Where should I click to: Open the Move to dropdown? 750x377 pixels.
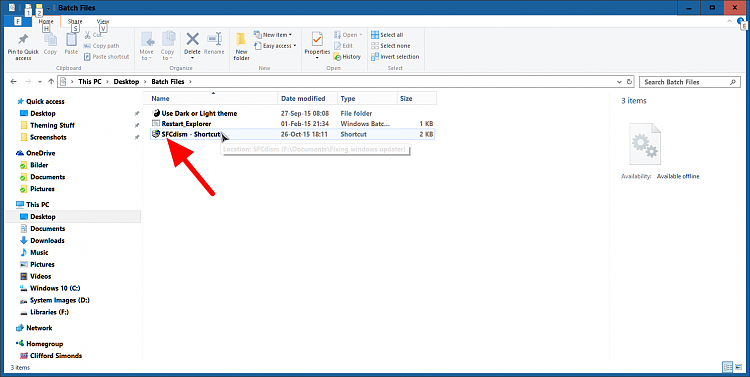click(x=146, y=46)
